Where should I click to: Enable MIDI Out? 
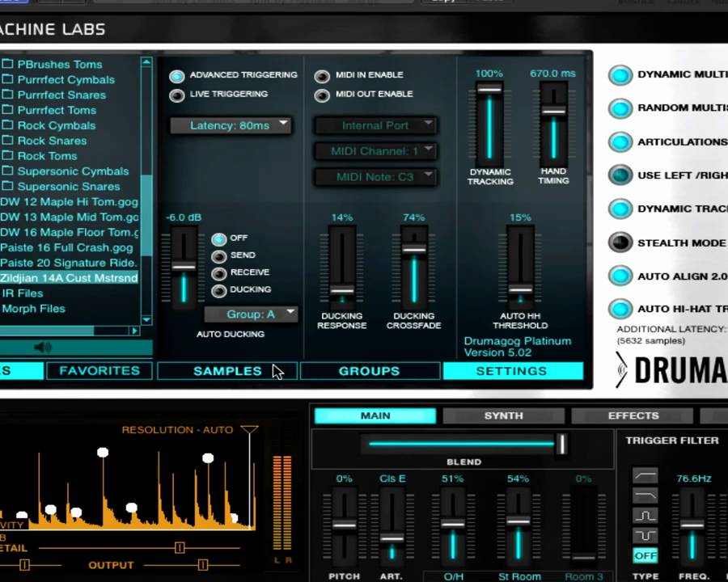point(322,95)
